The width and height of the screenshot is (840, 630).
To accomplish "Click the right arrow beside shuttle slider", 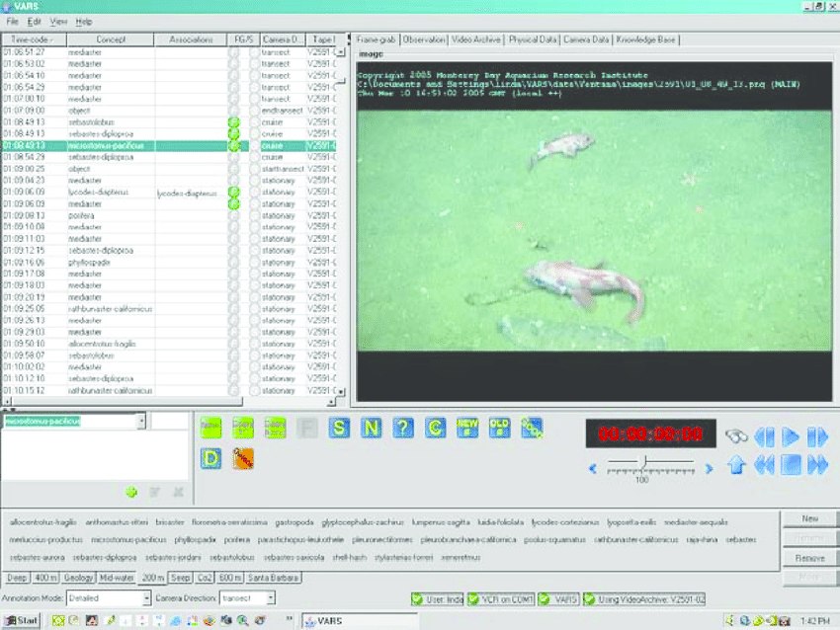I will [x=710, y=469].
